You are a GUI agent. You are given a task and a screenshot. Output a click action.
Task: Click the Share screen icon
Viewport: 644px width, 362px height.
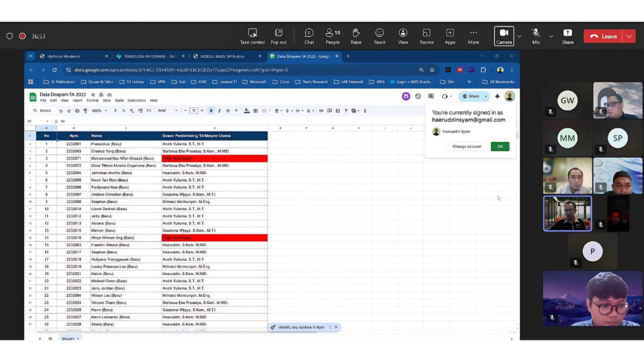567,36
